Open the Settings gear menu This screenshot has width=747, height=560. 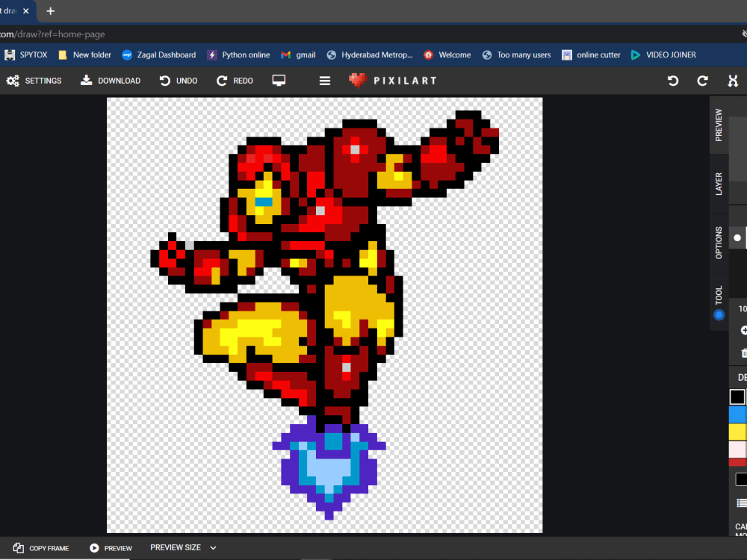tap(34, 81)
